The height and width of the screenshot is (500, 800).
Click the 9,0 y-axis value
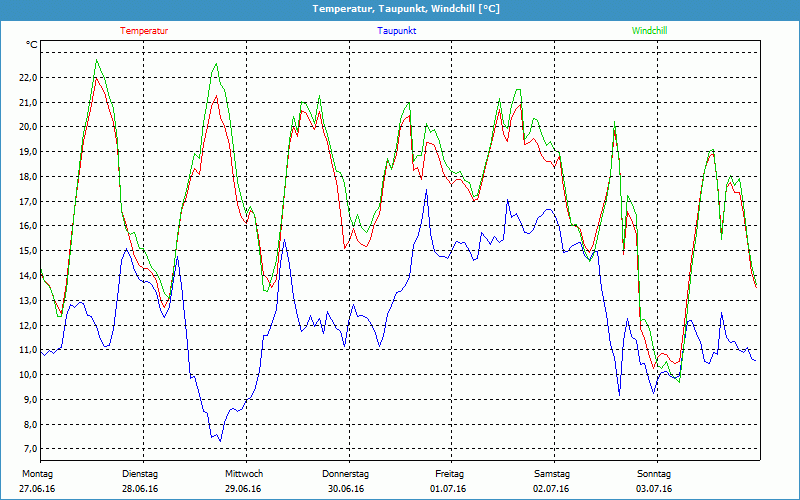coord(30,399)
